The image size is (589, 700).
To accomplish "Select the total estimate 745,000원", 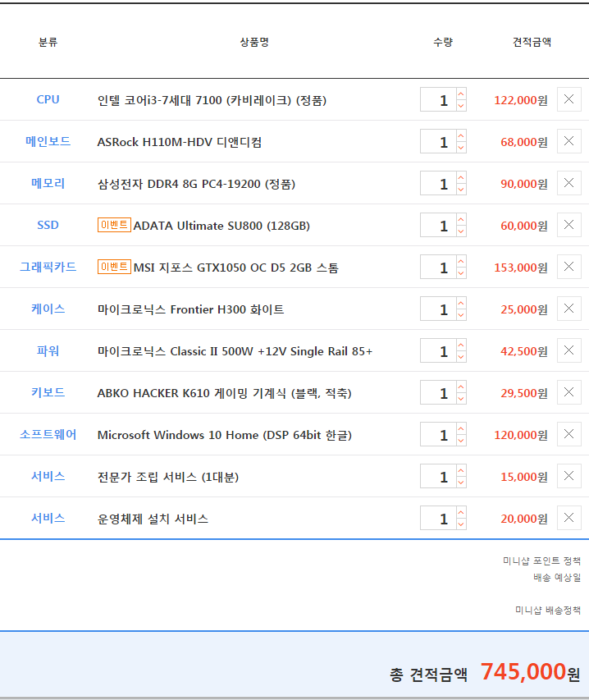I will 530,671.
